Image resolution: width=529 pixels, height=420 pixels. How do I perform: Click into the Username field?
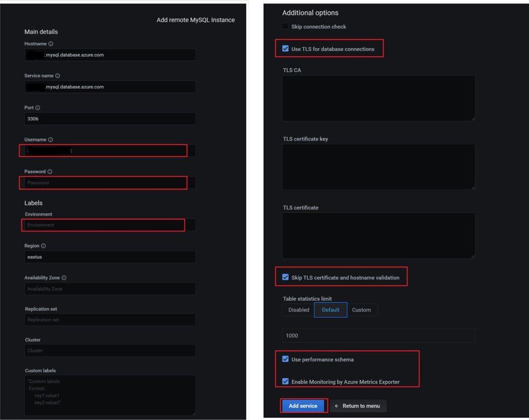click(110, 151)
